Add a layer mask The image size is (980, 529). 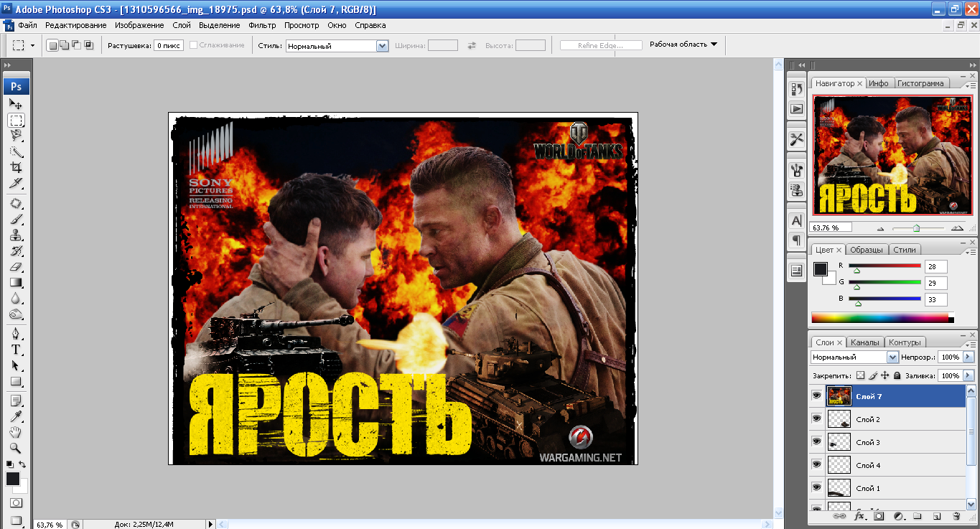coord(879,516)
